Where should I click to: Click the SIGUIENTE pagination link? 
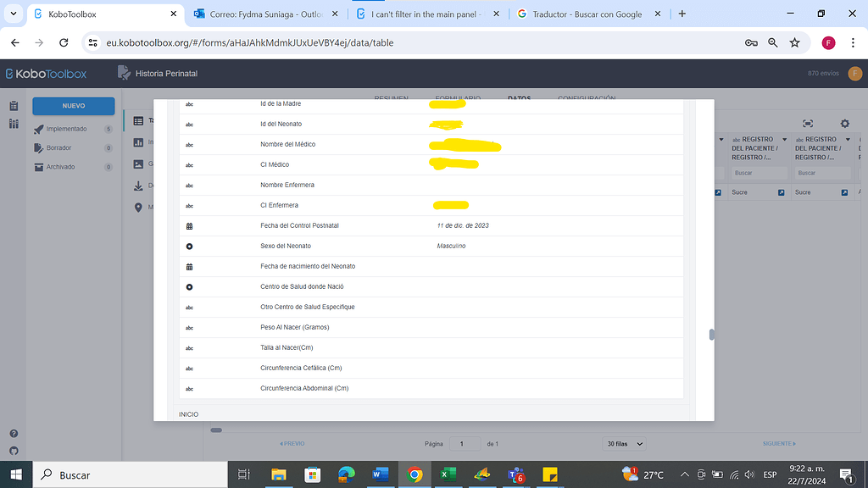[779, 443]
